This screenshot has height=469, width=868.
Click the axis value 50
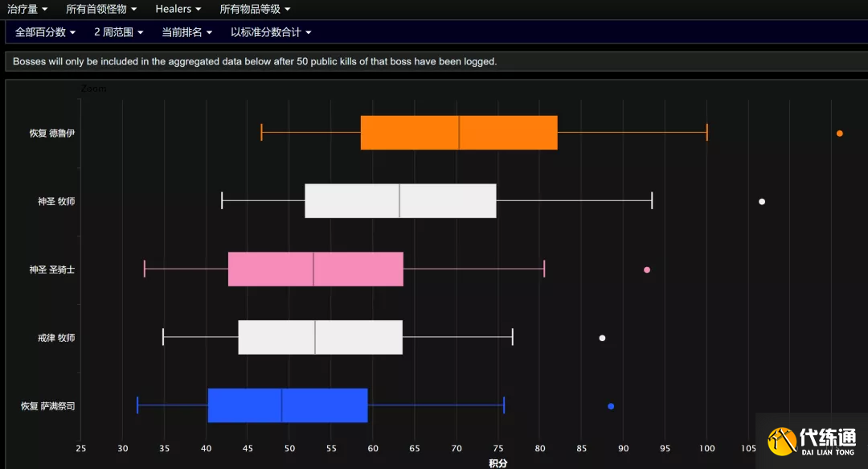(x=289, y=448)
